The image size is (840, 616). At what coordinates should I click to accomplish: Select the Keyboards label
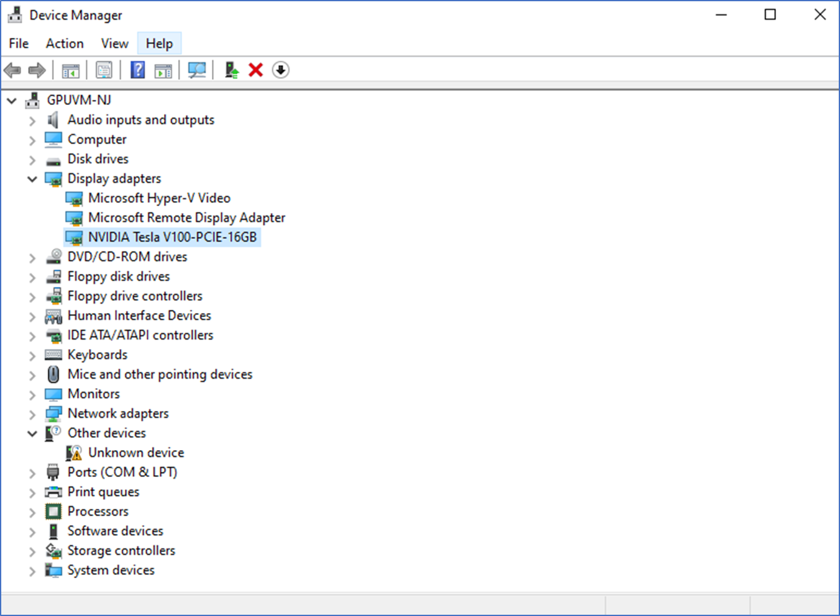(98, 355)
